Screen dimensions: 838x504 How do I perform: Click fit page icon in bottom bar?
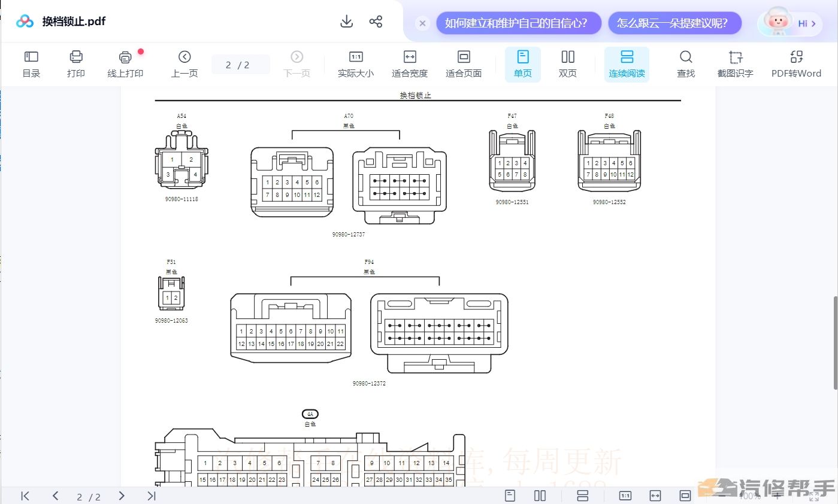tap(685, 496)
